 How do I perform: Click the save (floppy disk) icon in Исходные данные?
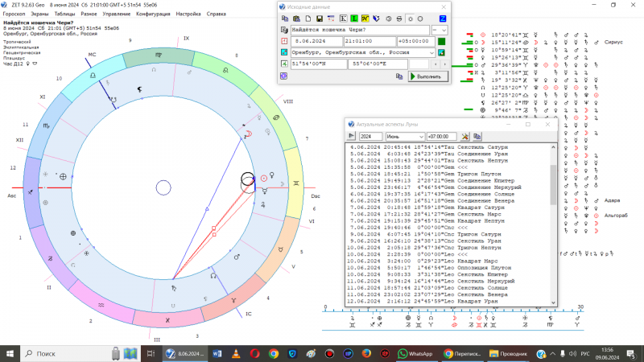click(x=320, y=18)
